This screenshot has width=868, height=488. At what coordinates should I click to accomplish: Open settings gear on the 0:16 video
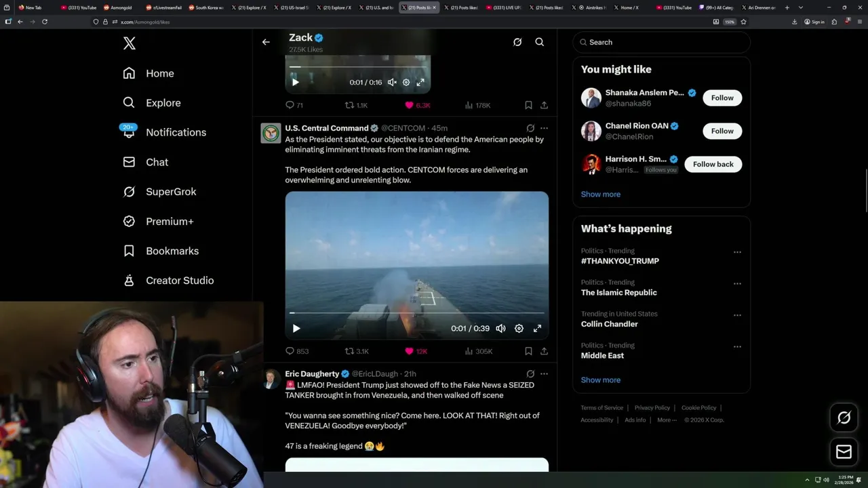pyautogui.click(x=406, y=82)
